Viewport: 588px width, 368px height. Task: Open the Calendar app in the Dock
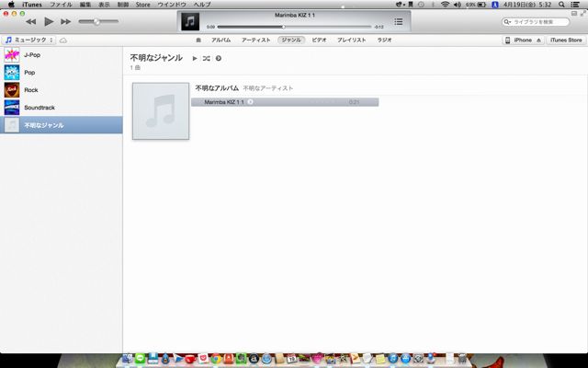click(x=292, y=359)
